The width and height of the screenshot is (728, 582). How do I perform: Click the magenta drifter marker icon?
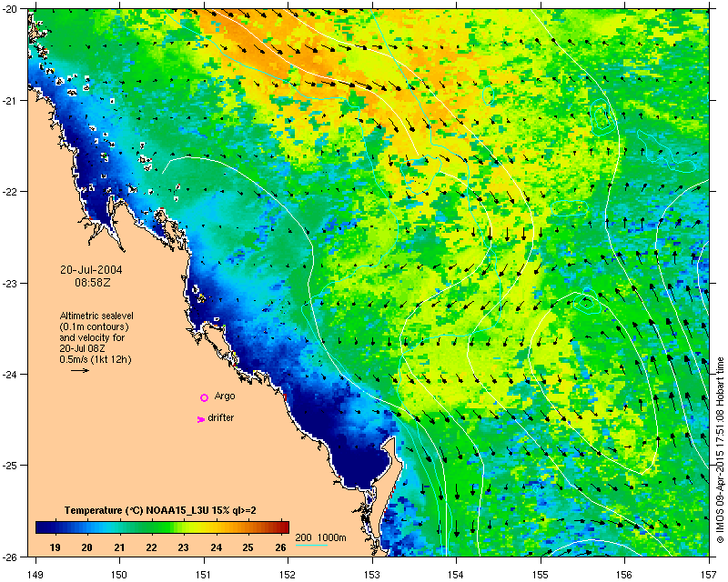coord(201,419)
